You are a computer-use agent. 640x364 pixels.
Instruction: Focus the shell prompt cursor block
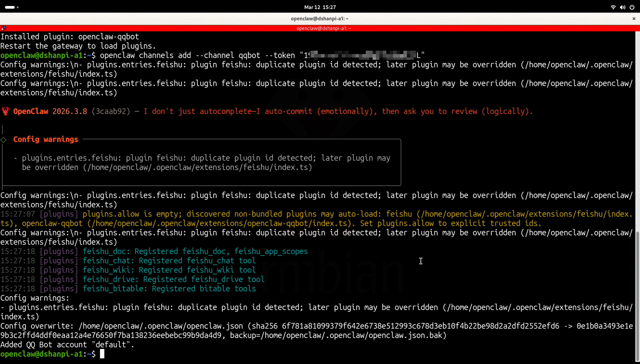click(x=102, y=354)
